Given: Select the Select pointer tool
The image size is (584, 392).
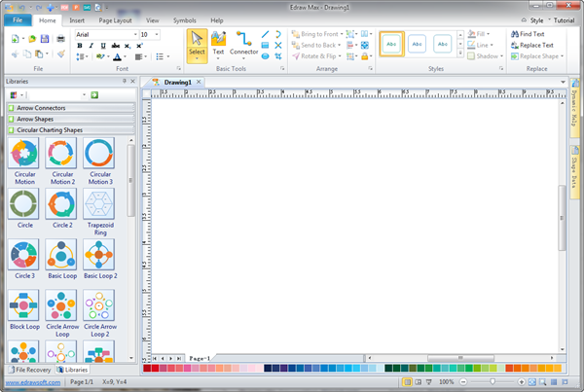Looking at the screenshot, I should point(197,45).
